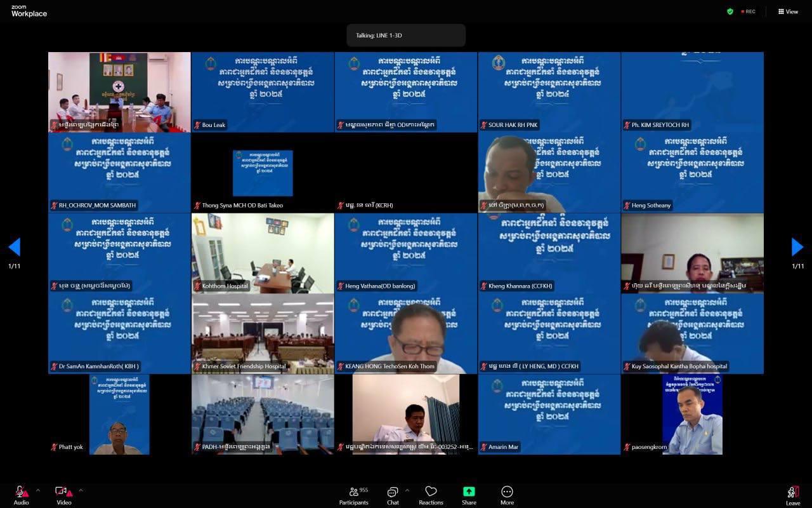The height and width of the screenshot is (508, 812).
Task: Click muted mic icon beside Bou Leak
Action: point(197,125)
